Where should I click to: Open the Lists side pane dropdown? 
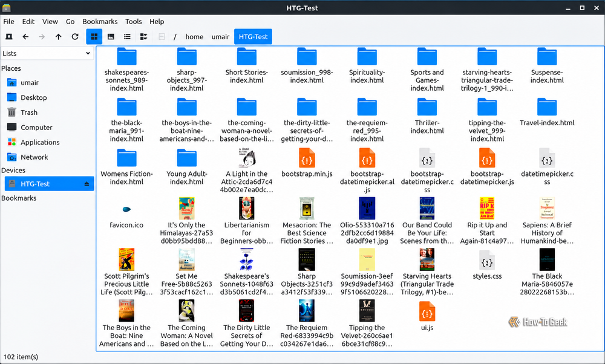tap(47, 53)
